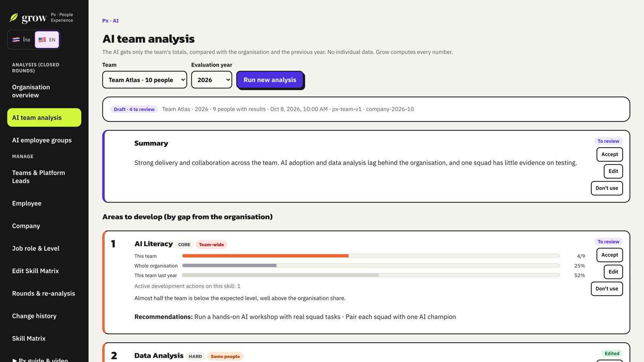
Task: Click the Team-wide tag
Action: point(211,245)
